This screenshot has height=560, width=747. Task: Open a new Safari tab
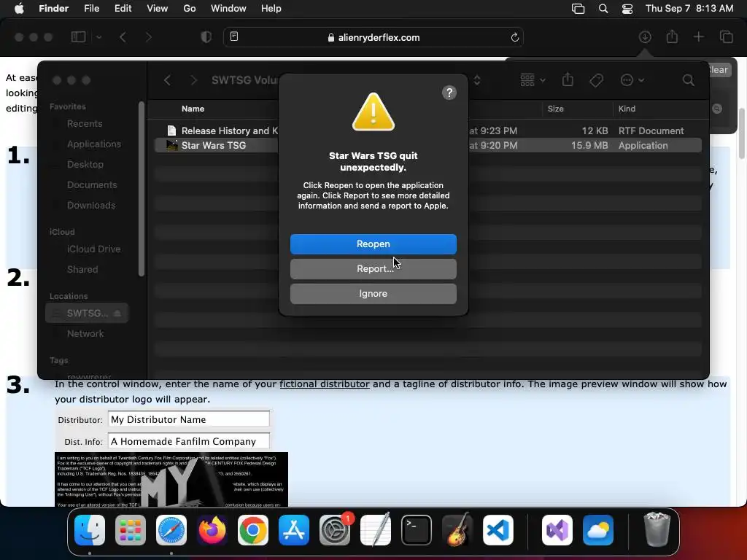point(698,37)
